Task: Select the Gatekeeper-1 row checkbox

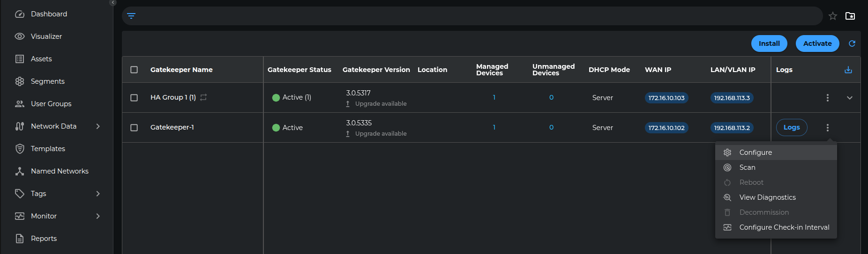Action: pos(134,128)
